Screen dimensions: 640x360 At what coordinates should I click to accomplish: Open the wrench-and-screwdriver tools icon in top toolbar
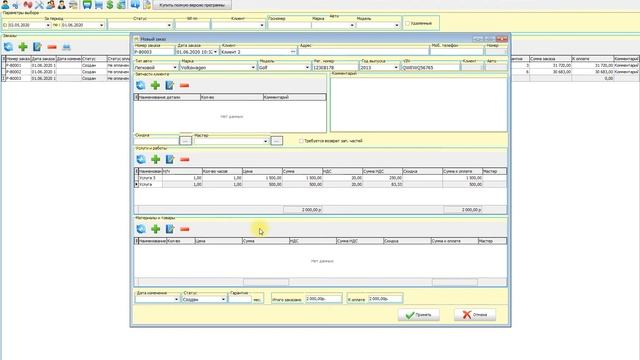click(x=39, y=4)
